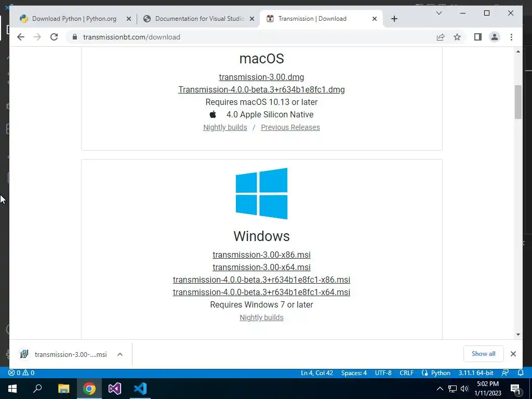Viewport: 532px width, 399px height.
Task: Download transmission-4.0.0-beta.3 x86 msi
Action: point(261,280)
